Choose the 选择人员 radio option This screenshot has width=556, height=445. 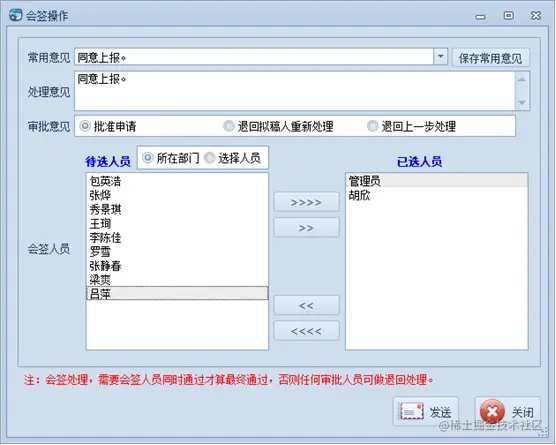tap(233, 158)
